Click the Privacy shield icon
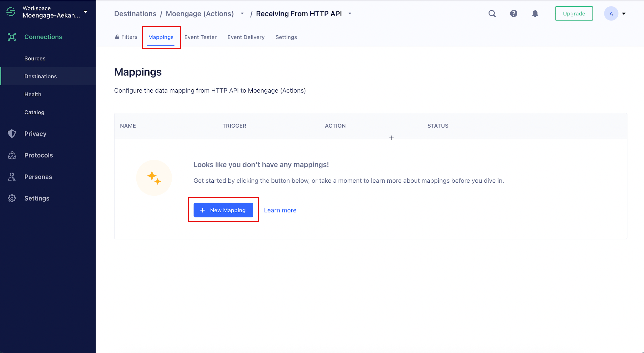644x353 pixels. (x=12, y=134)
